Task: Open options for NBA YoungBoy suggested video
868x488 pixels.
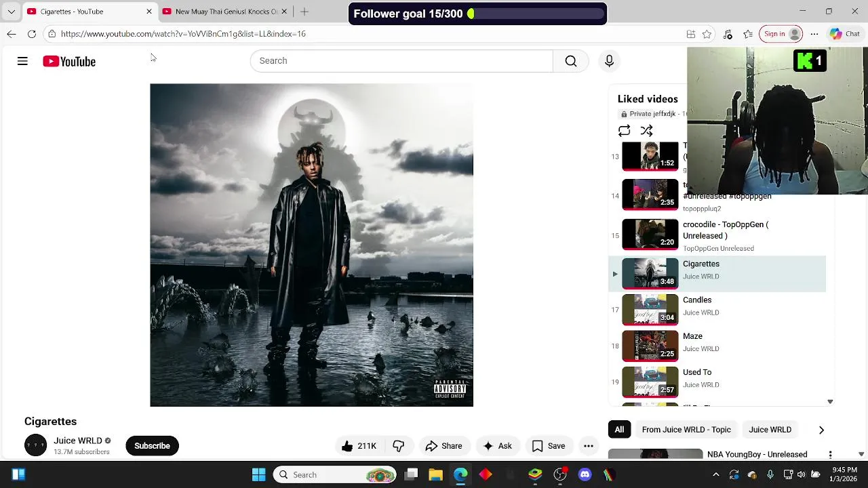Action: [830, 455]
